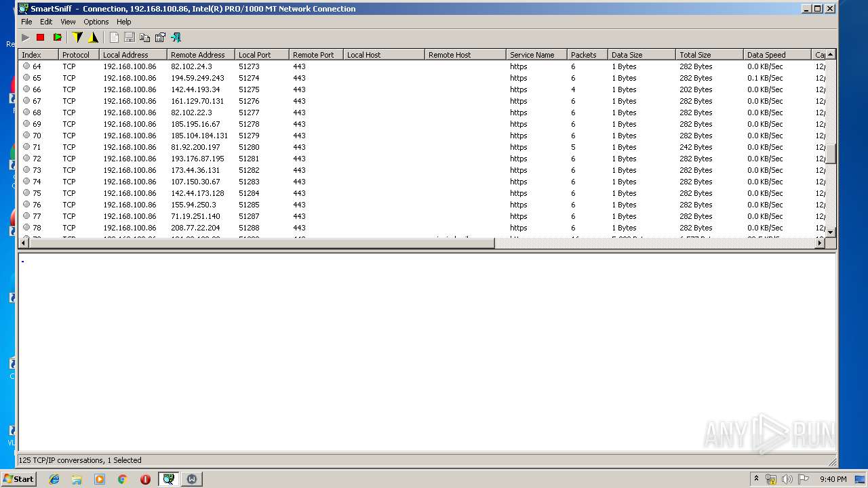
Task: Click 242 Bytes total size cell
Action: coord(696,147)
